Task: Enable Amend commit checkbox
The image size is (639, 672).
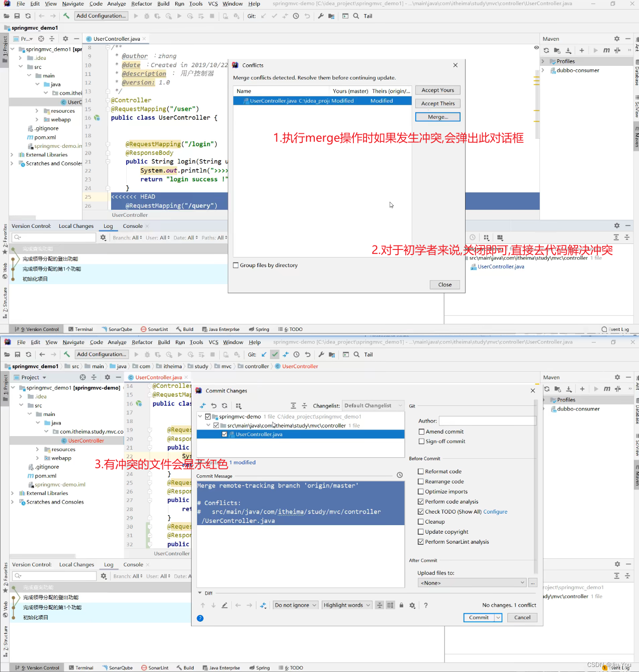Action: click(421, 432)
